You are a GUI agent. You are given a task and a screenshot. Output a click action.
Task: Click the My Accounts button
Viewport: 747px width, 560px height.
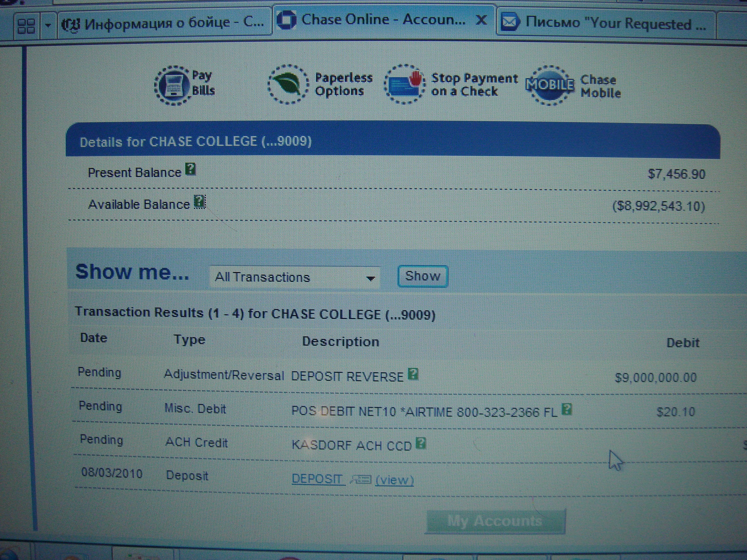(x=495, y=521)
